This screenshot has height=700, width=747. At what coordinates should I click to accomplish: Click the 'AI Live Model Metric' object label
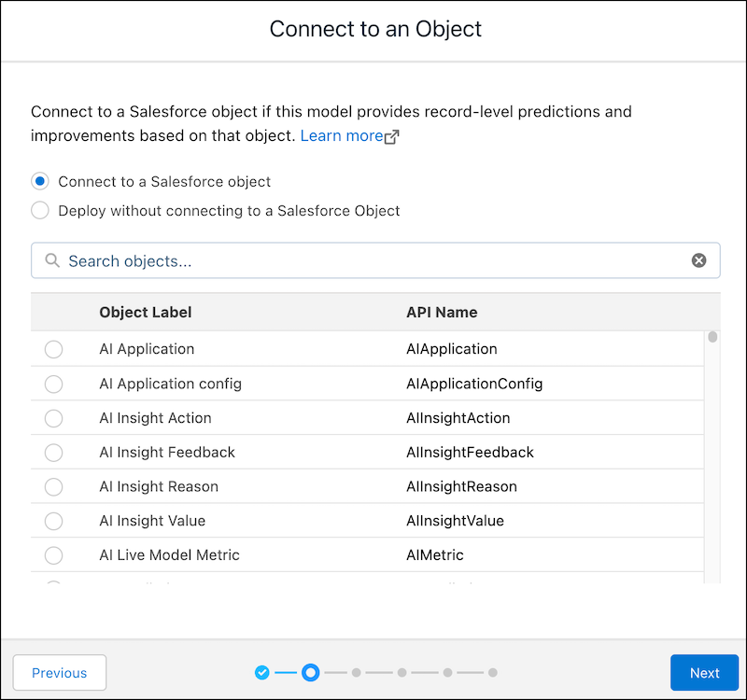pos(170,555)
